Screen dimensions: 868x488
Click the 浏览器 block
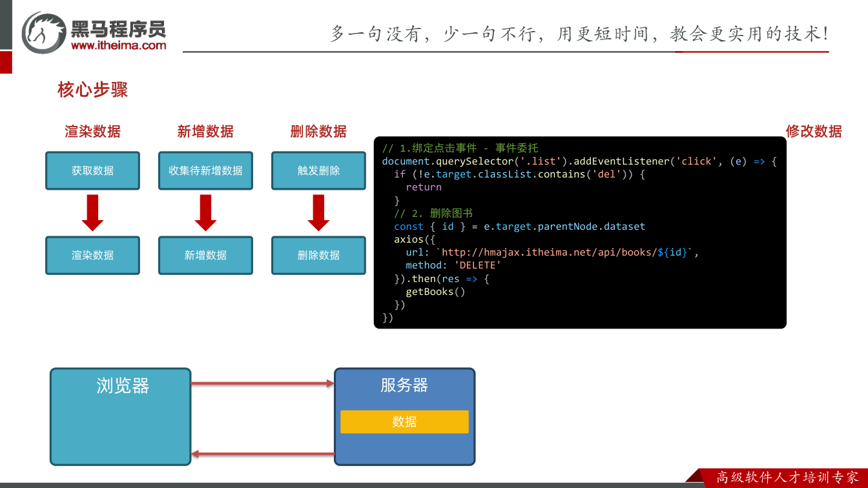pos(121,417)
